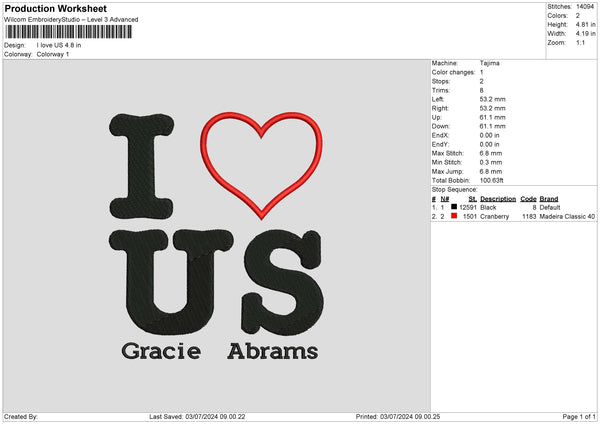Click the 12591 stitch count value
The width and height of the screenshot is (600, 424).
pyautogui.click(x=468, y=207)
